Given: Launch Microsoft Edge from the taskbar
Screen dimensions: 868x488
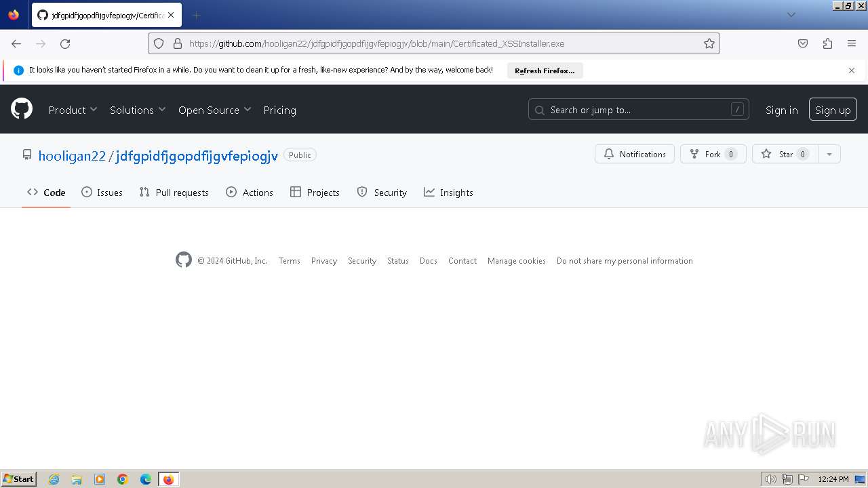Looking at the screenshot, I should [146, 479].
